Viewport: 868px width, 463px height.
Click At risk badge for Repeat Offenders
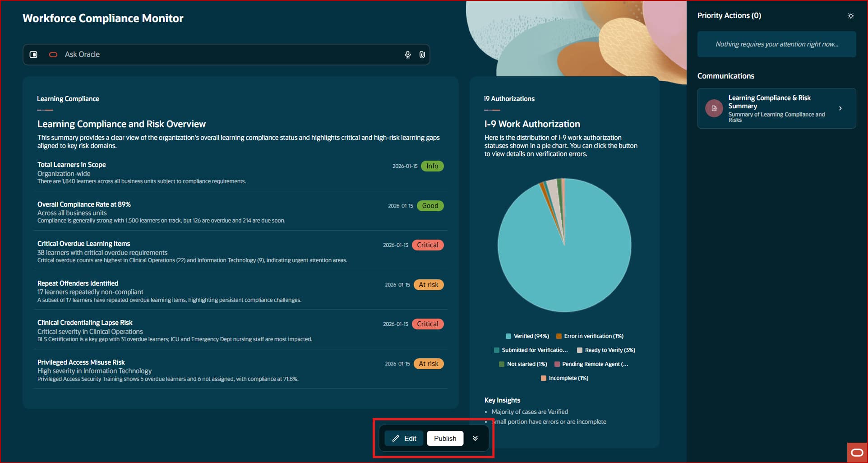click(x=429, y=285)
